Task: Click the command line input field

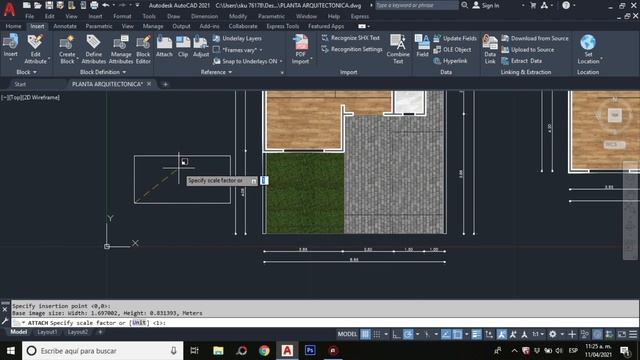Action: tap(325, 322)
